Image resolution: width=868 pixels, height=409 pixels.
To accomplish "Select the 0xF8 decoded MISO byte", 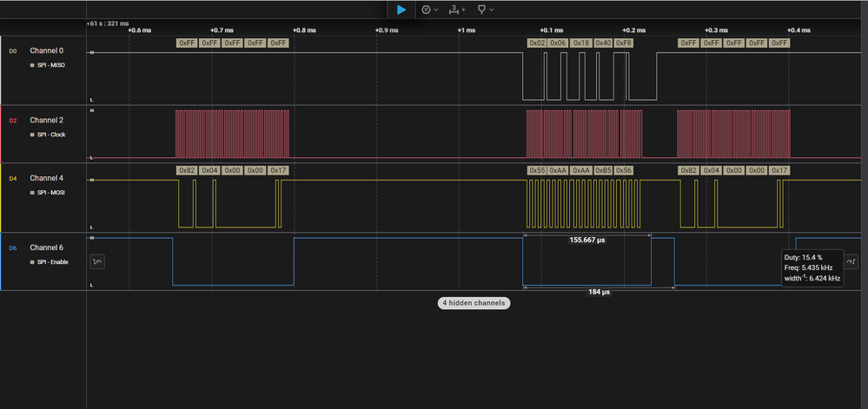I will (x=624, y=43).
